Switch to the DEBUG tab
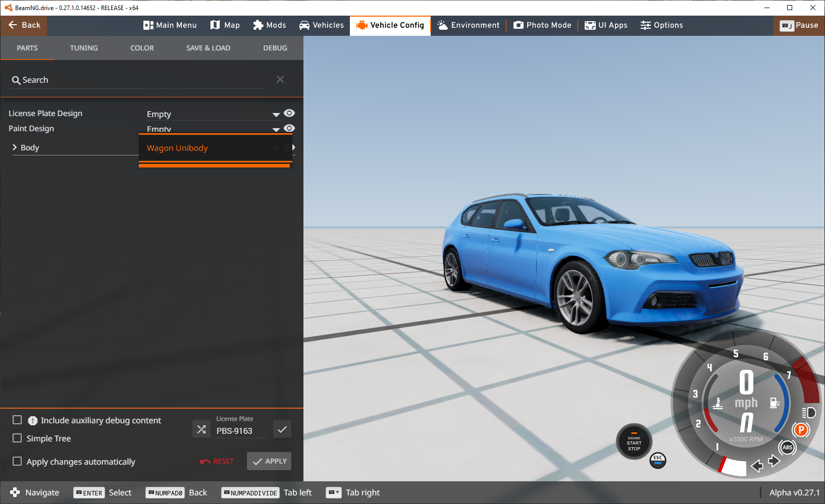 click(275, 48)
